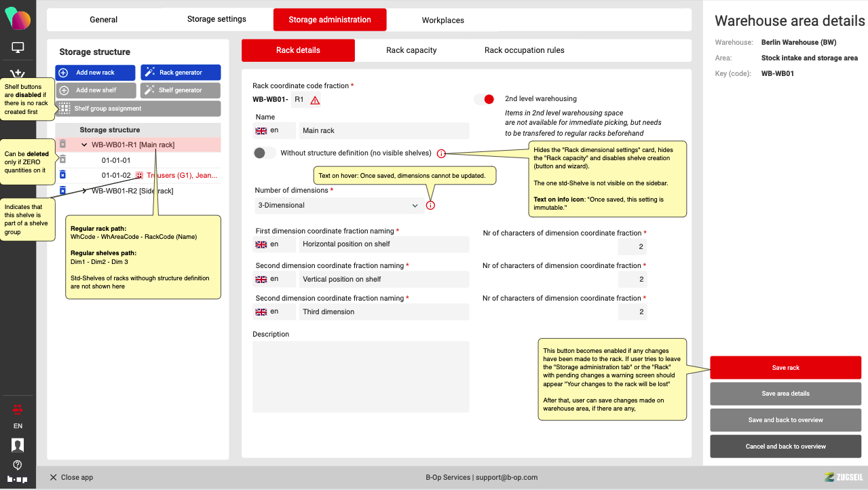Expand the WB-WB01-R2 Side rack node
868x490 pixels.
(84, 191)
